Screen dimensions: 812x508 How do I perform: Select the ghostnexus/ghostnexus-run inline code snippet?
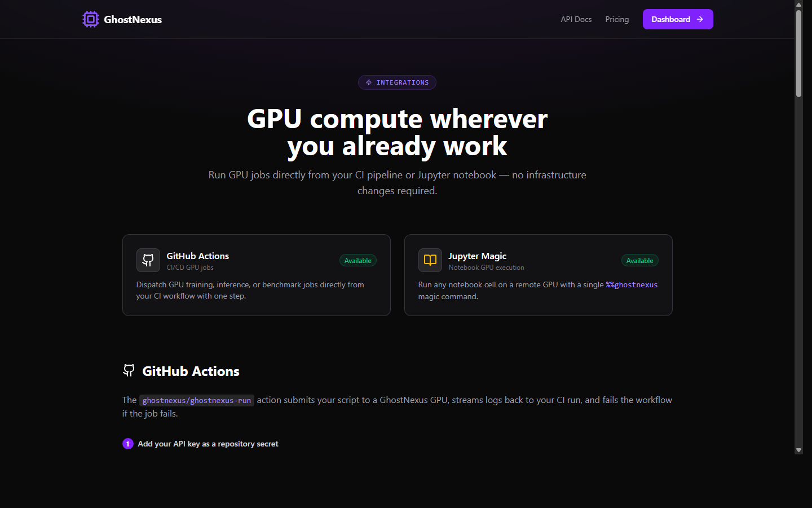pos(196,400)
